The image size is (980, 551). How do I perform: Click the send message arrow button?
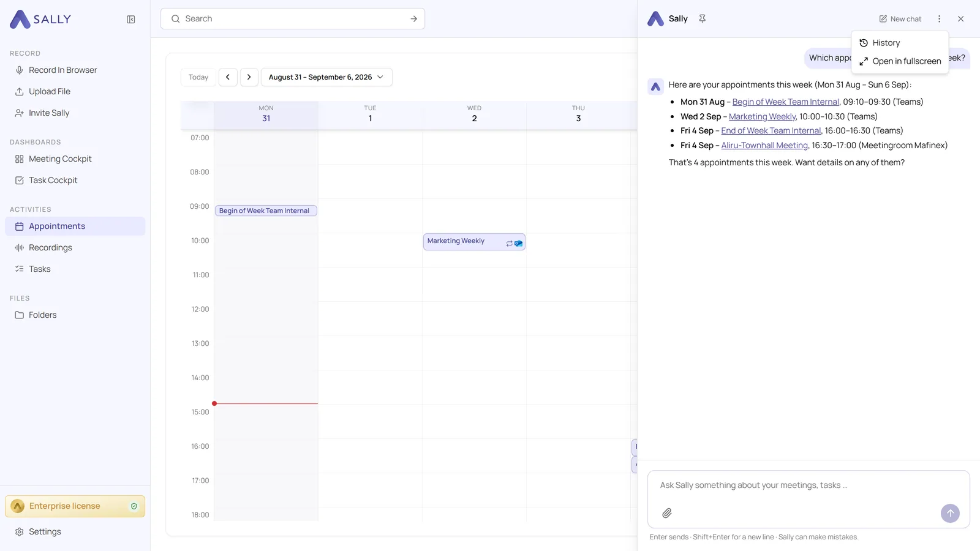click(950, 513)
